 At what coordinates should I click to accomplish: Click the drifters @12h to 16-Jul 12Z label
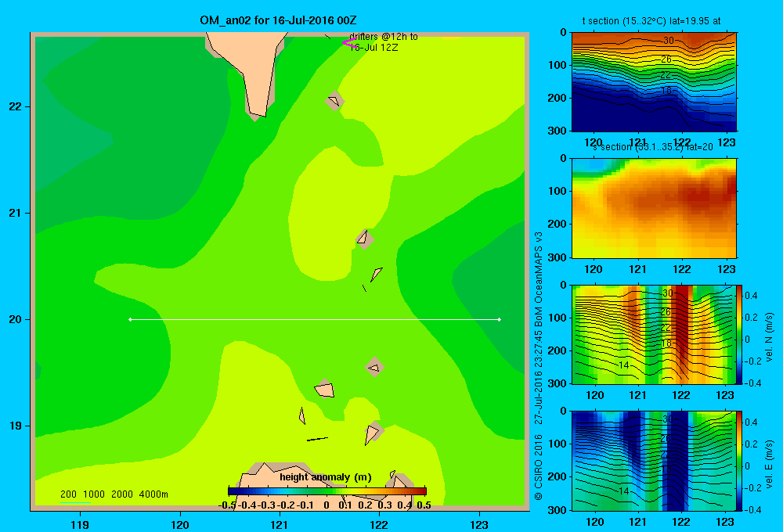pyautogui.click(x=384, y=42)
